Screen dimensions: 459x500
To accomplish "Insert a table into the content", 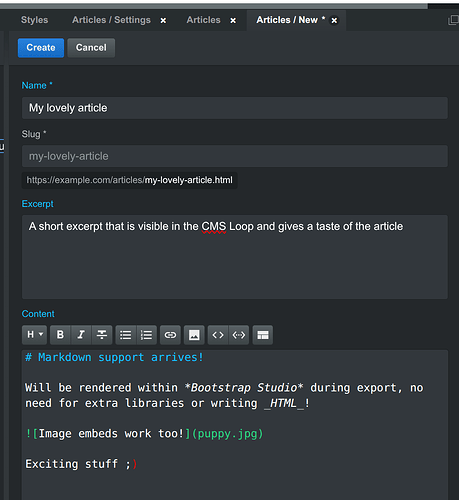I will click(263, 335).
